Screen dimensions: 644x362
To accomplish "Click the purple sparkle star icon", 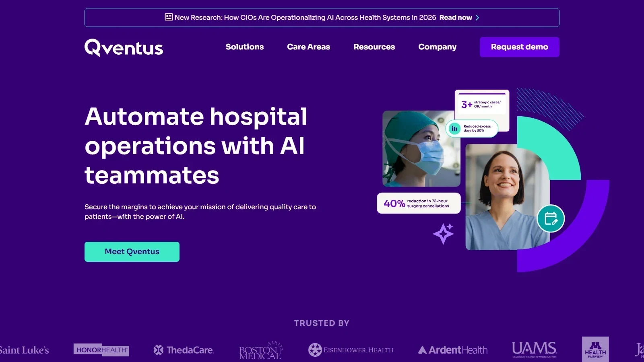I will click(443, 233).
